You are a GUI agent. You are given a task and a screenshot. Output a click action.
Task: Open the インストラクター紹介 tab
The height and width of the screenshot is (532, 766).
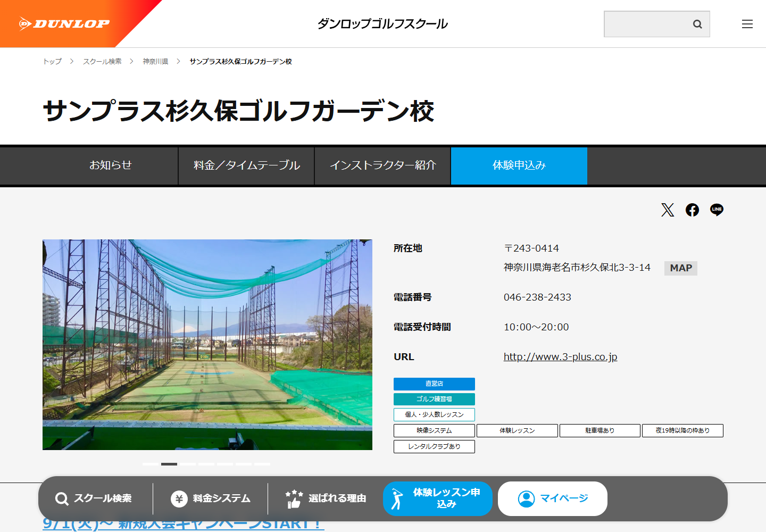coord(382,165)
